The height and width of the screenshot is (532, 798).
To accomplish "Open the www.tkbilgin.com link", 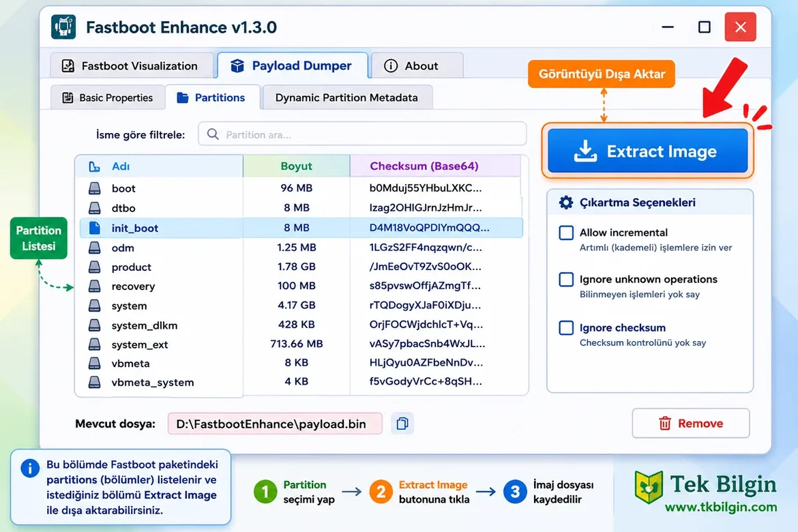I will 721,507.
